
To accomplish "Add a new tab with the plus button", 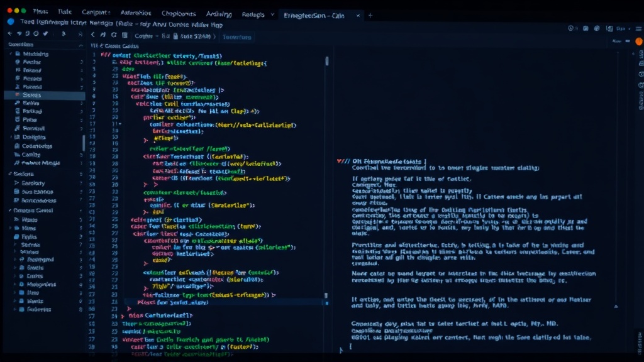I will coord(370,16).
